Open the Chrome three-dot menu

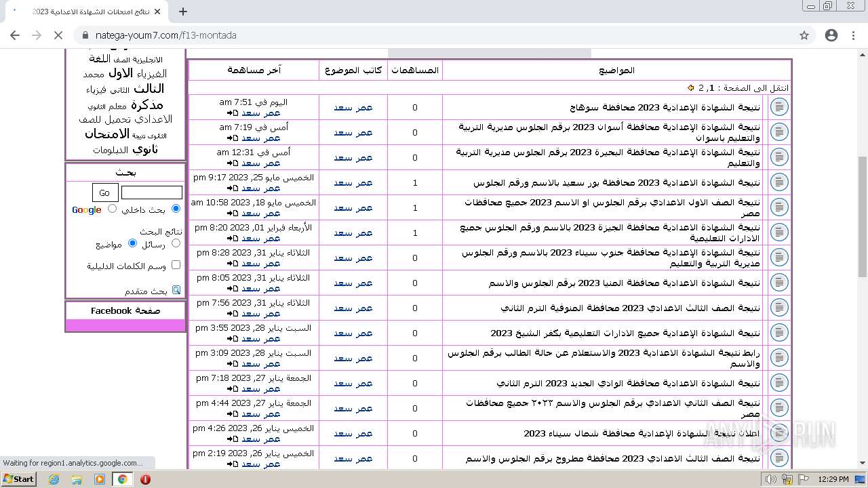click(x=853, y=35)
